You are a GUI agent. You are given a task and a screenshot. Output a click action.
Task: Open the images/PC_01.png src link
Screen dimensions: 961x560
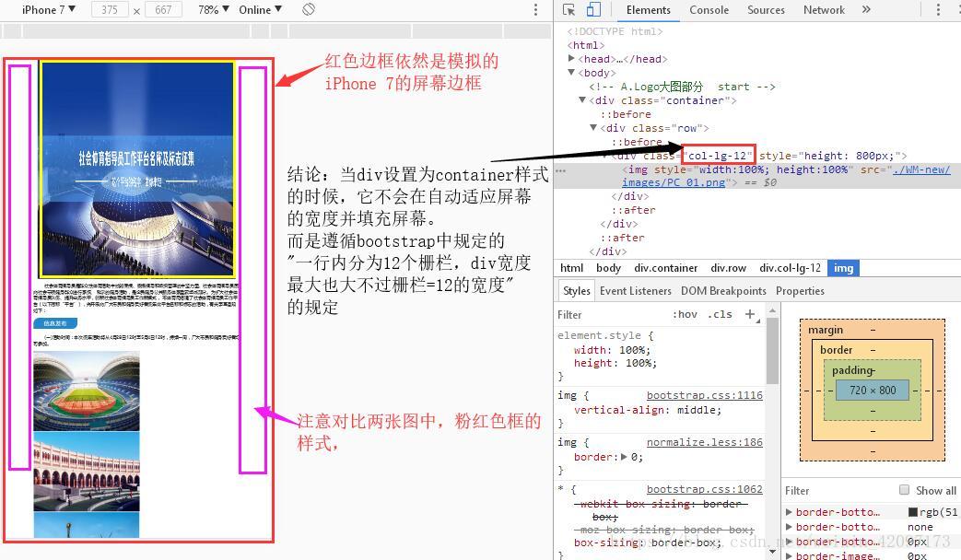coord(673,182)
